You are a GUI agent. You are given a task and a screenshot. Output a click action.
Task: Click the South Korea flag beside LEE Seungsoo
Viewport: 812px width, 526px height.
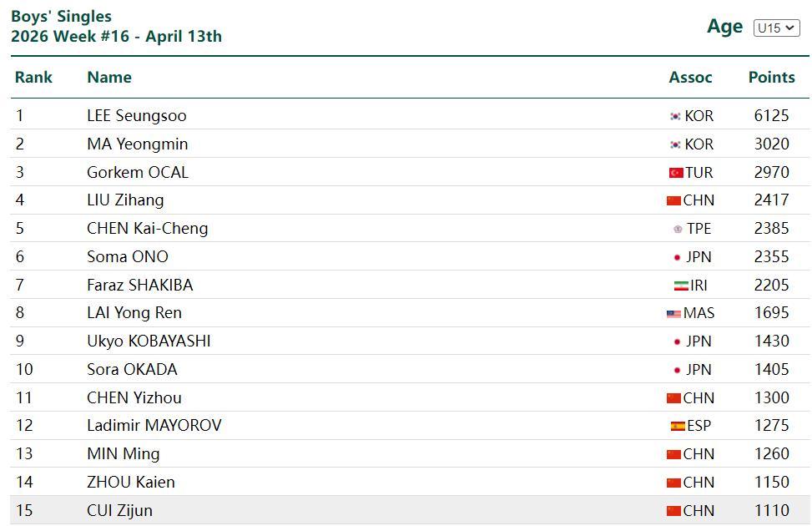(x=675, y=116)
